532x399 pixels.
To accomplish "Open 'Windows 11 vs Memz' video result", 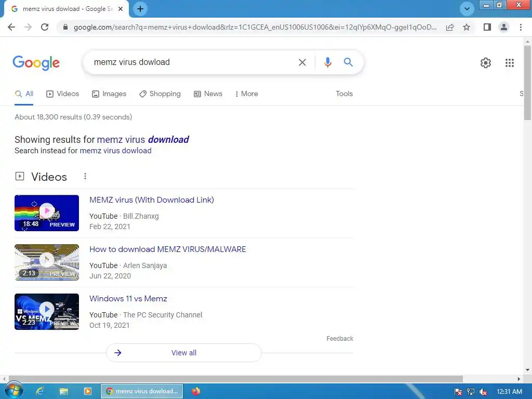I will click(128, 299).
